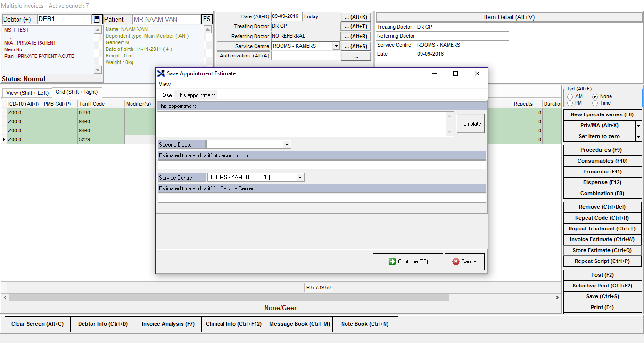This screenshot has height=343, width=644.
Task: Click the horizontal scrollbar of the grid
Action: pyautogui.click(x=282, y=298)
